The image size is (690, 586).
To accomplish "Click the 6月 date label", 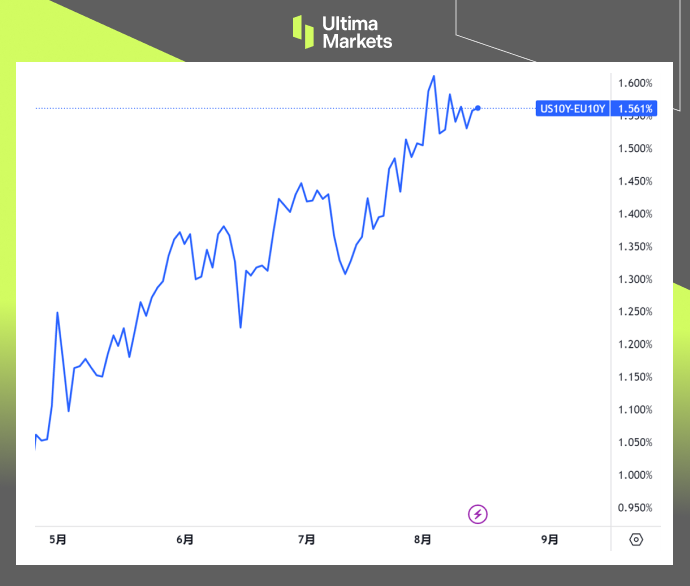I will coord(185,539).
